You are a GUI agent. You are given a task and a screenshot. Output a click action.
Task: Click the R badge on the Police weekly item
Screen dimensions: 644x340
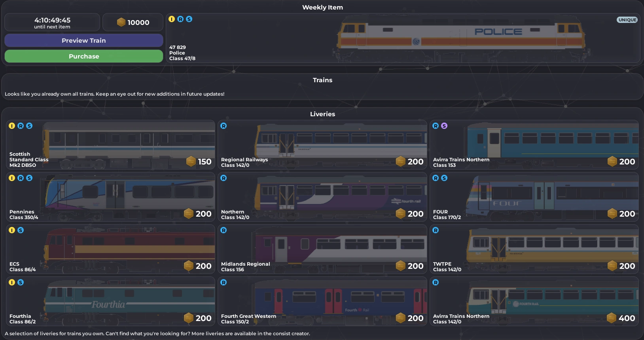[x=180, y=19]
